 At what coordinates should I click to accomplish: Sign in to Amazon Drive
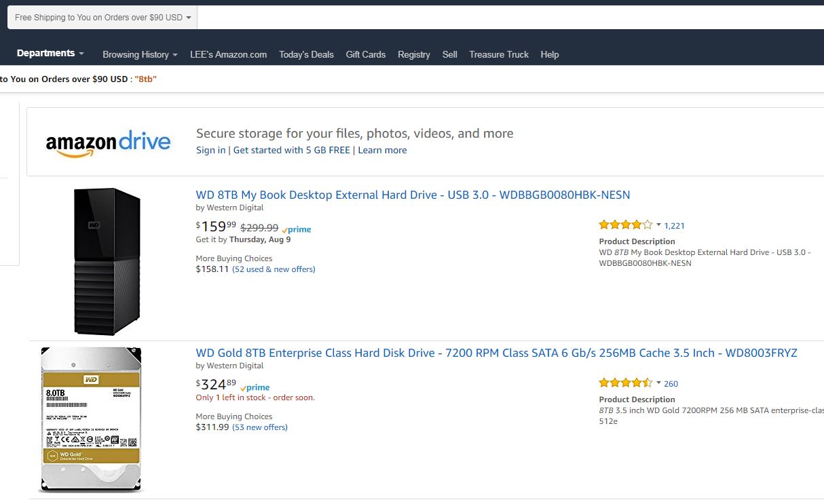(210, 150)
